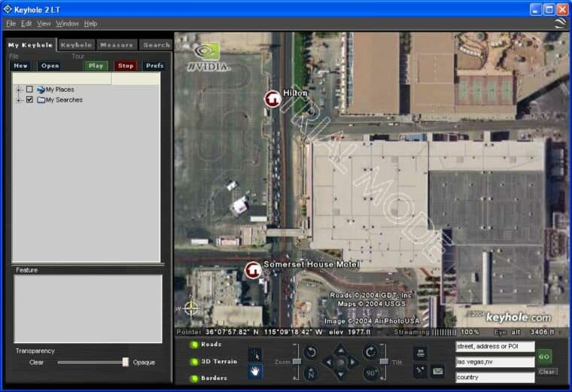Screen dimensions: 572x392
Task: Check the My Places checkbox
Action: pyautogui.click(x=30, y=90)
